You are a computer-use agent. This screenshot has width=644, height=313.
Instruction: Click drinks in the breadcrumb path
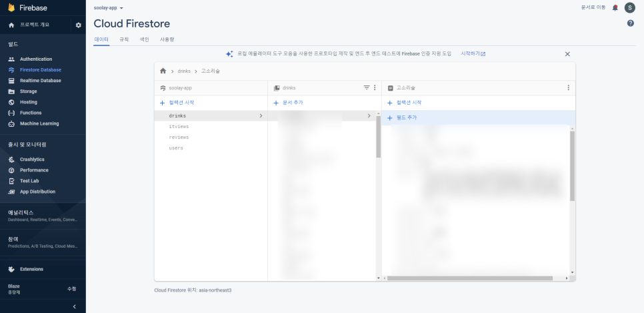coord(184,71)
